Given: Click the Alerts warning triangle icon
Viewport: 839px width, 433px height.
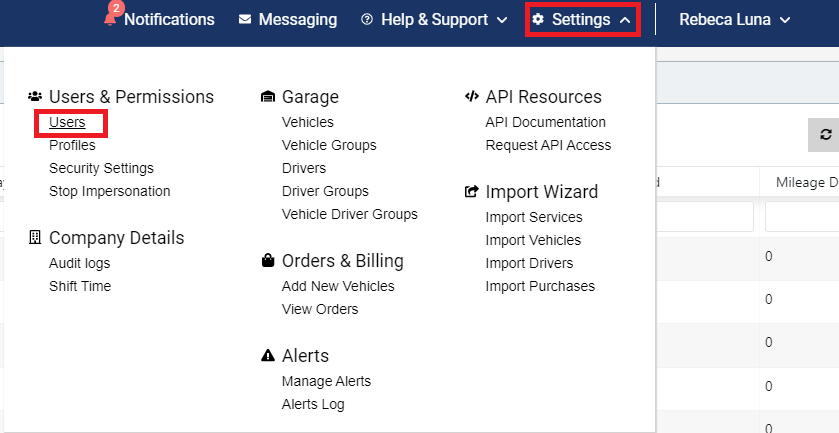Looking at the screenshot, I should pos(268,355).
